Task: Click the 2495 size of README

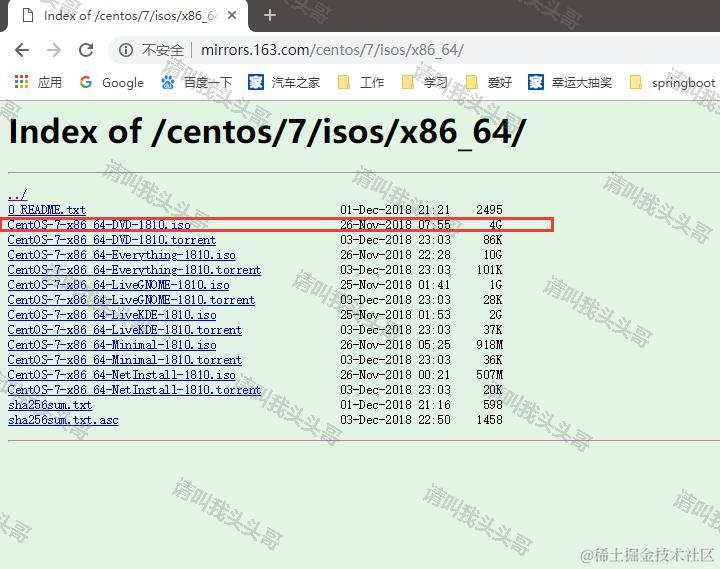Action: 489,210
